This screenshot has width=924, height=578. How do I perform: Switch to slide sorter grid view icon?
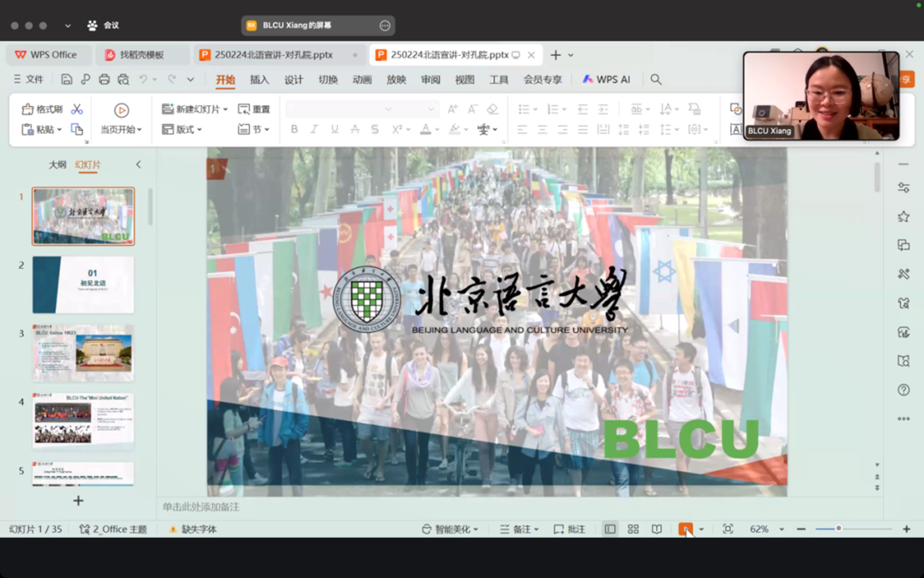(x=634, y=529)
